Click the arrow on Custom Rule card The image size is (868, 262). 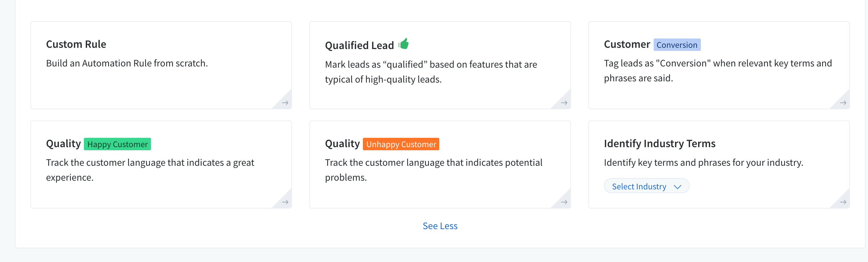point(285,103)
